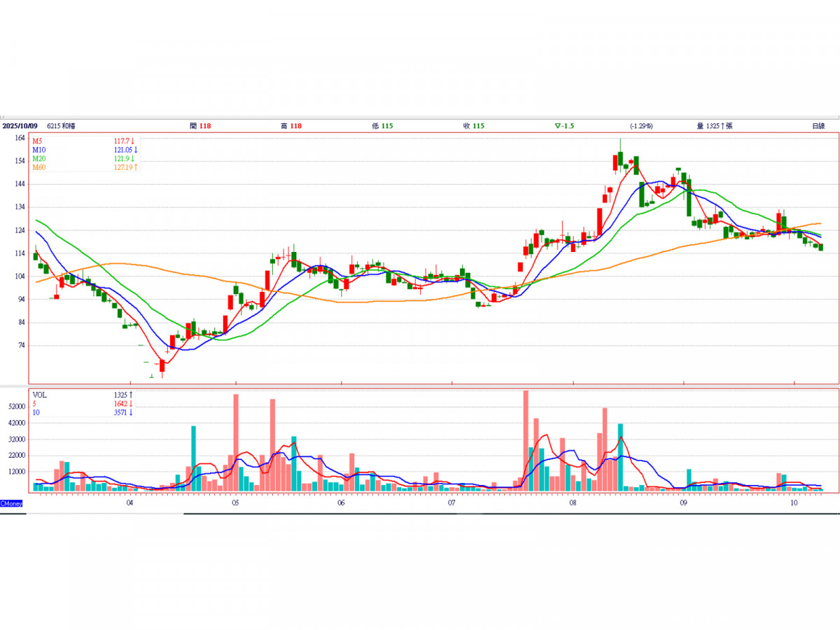Click the 164 price axis label
This screenshot has width=840, height=630.
point(20,138)
